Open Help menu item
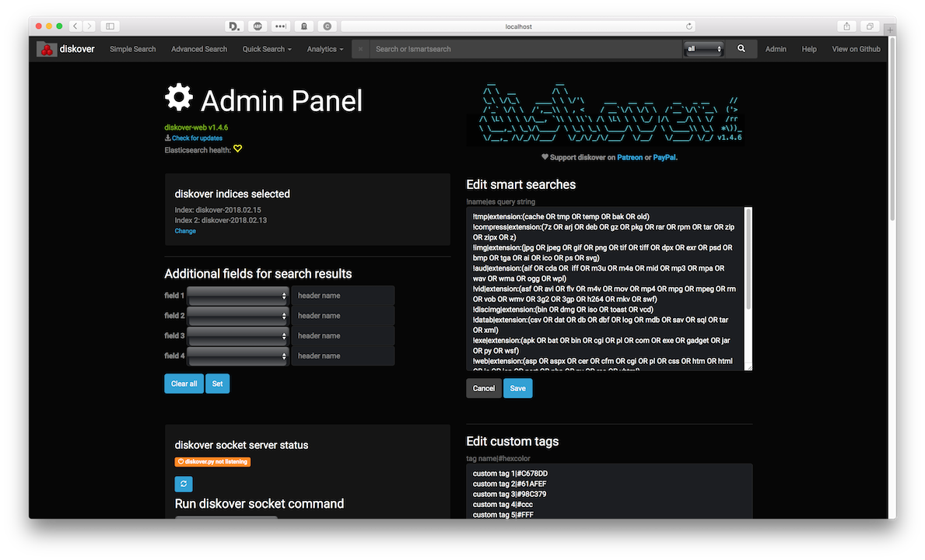The image size is (925, 560). pyautogui.click(x=809, y=49)
